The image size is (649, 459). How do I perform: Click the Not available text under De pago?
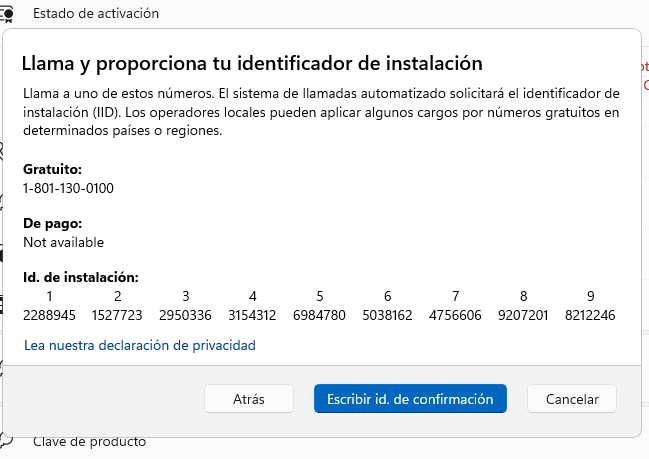point(64,242)
